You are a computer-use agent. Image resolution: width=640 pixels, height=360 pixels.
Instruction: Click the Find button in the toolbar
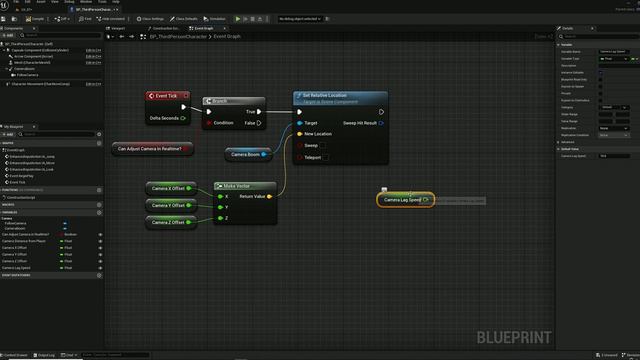(85, 19)
